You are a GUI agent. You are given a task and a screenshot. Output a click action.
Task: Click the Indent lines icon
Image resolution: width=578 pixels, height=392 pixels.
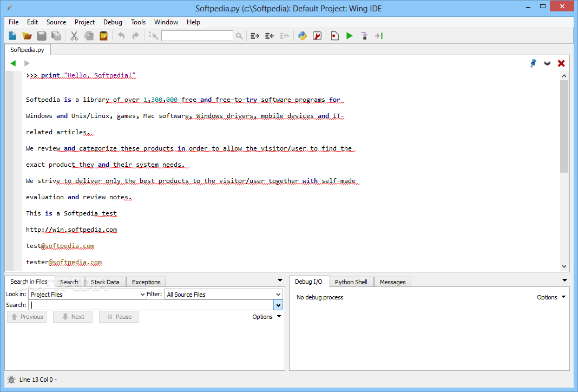(x=255, y=36)
